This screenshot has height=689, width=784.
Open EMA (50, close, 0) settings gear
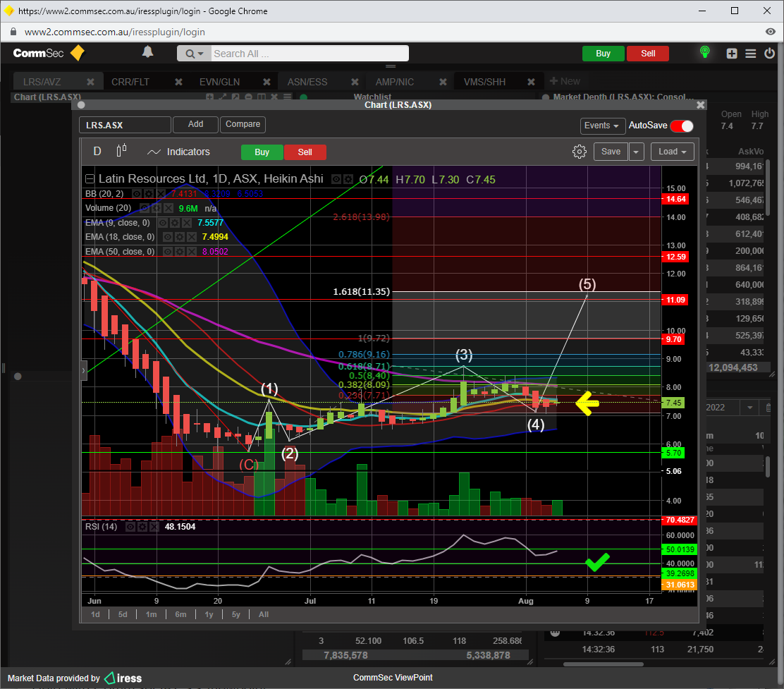coord(180,252)
